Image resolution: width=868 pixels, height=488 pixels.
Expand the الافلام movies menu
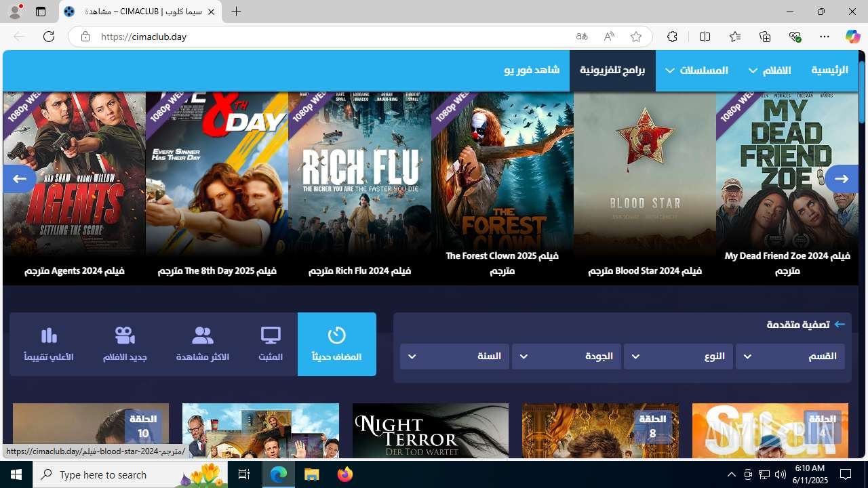[770, 70]
